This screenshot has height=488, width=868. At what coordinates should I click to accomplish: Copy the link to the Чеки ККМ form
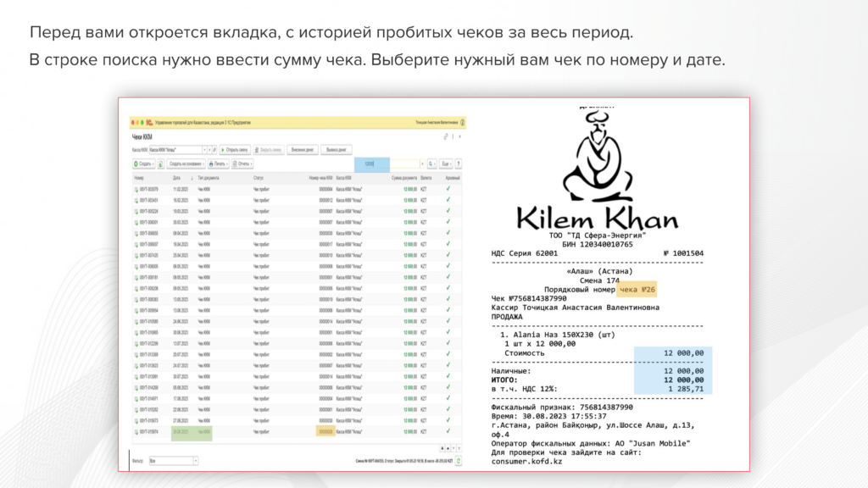446,136
